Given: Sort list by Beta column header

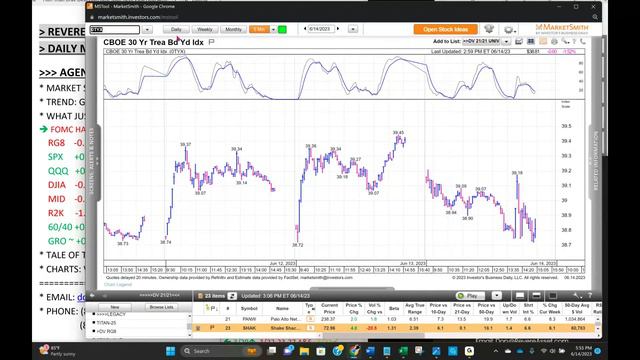Looking at the screenshot, I should pyautogui.click(x=394, y=309).
